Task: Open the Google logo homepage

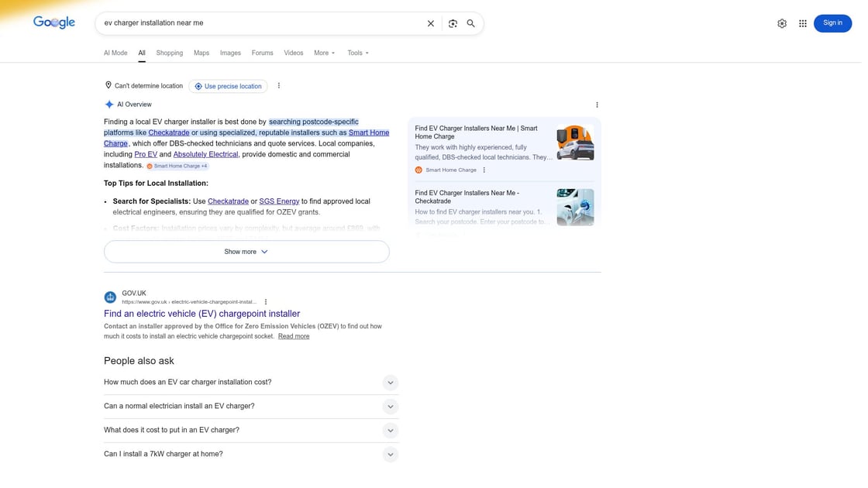Action: 53,22
